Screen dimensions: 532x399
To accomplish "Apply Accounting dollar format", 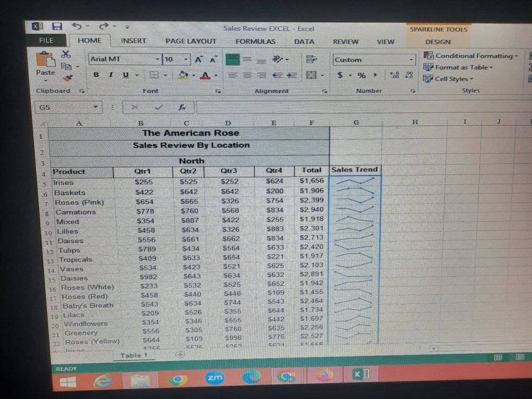I will pyautogui.click(x=340, y=76).
